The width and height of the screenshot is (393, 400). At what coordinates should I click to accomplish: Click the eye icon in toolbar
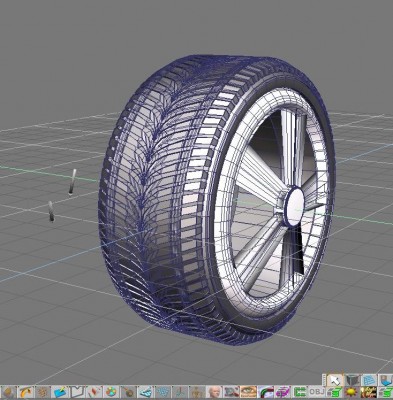pos(248,392)
